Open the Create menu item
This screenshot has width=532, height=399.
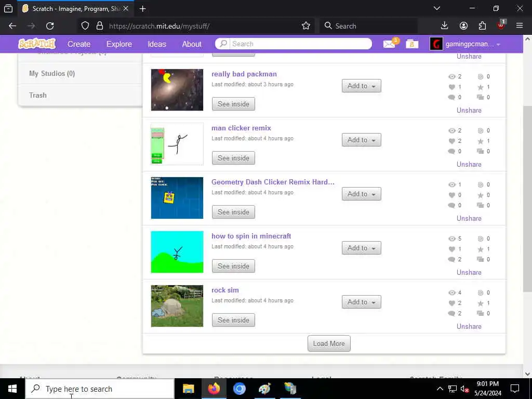point(79,44)
